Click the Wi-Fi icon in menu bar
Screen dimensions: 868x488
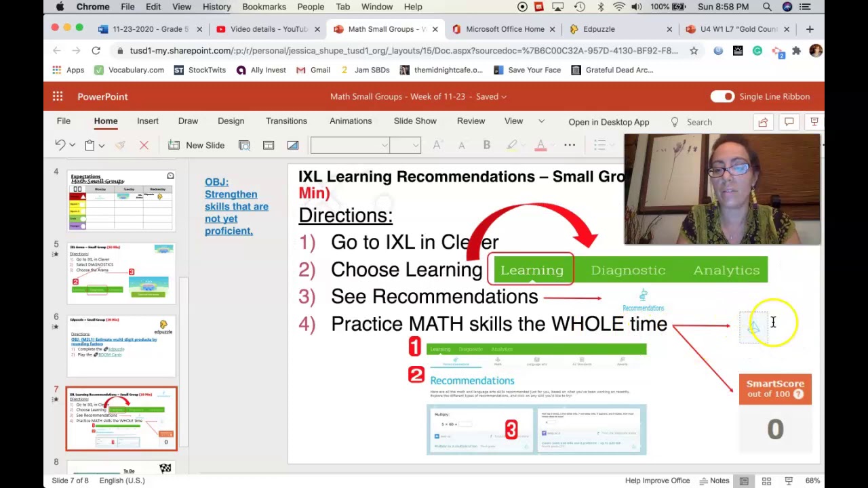(619, 7)
